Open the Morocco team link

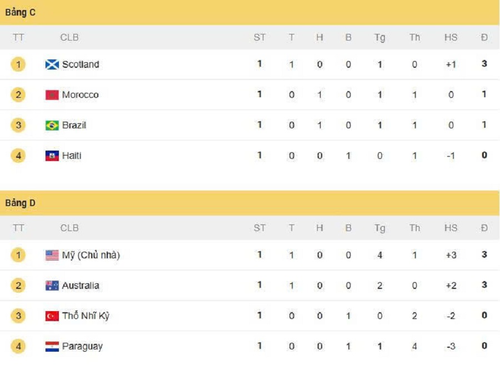point(80,95)
